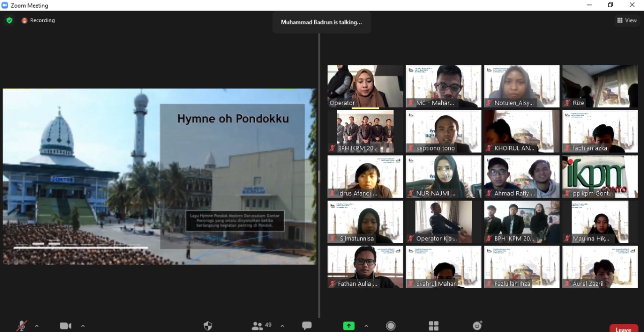Open the Reactions smiley icon
Viewport: 644px width, 332px height.
coord(477,325)
